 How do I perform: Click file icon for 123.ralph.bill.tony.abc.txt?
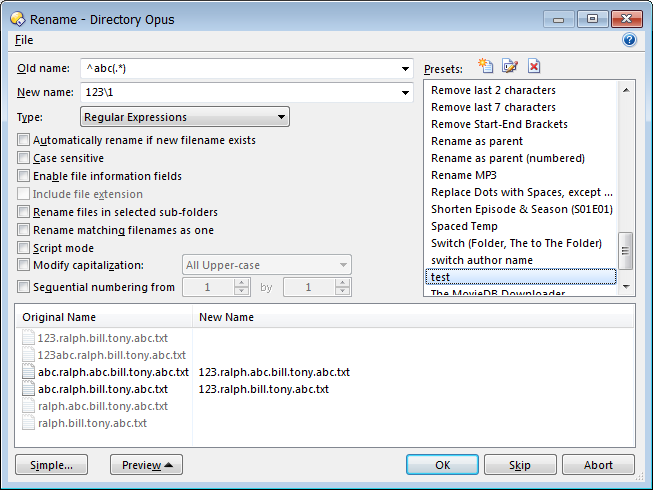point(28,338)
